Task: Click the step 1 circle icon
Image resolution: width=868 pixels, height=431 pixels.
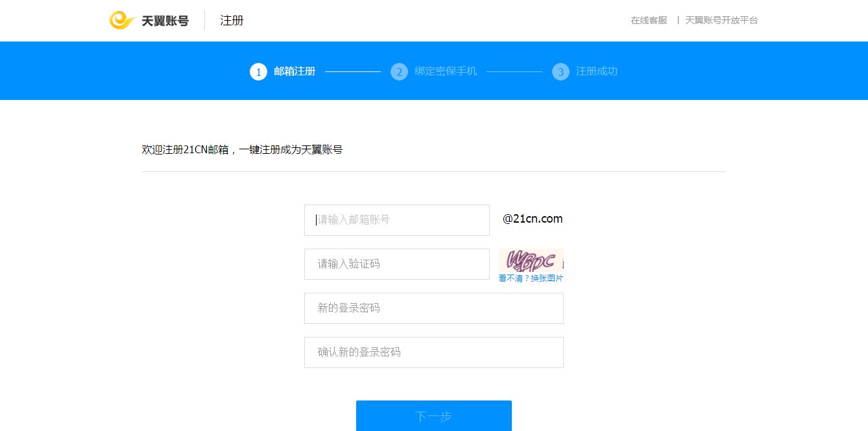Action: point(258,71)
